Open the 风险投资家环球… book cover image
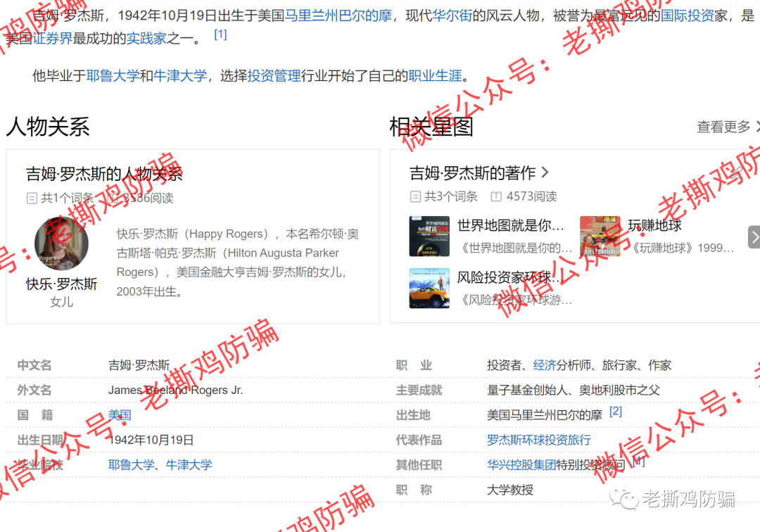This screenshot has width=760, height=532. coord(429,289)
